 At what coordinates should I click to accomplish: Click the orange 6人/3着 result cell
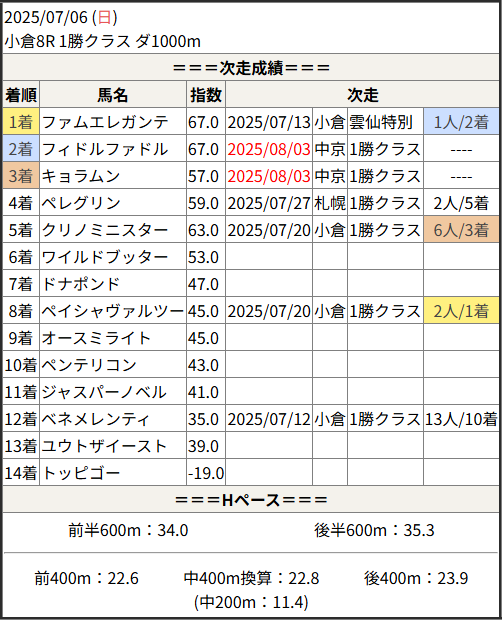tap(461, 230)
